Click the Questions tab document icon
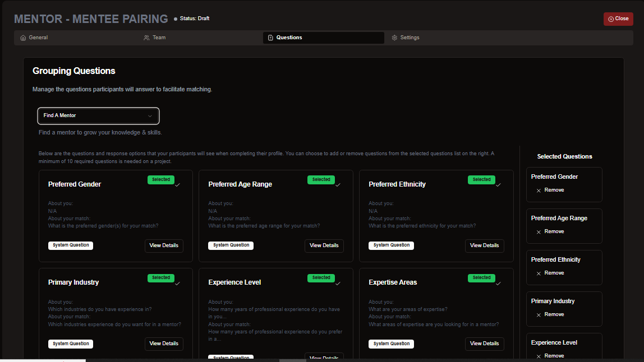This screenshot has height=362, width=644. [270, 38]
